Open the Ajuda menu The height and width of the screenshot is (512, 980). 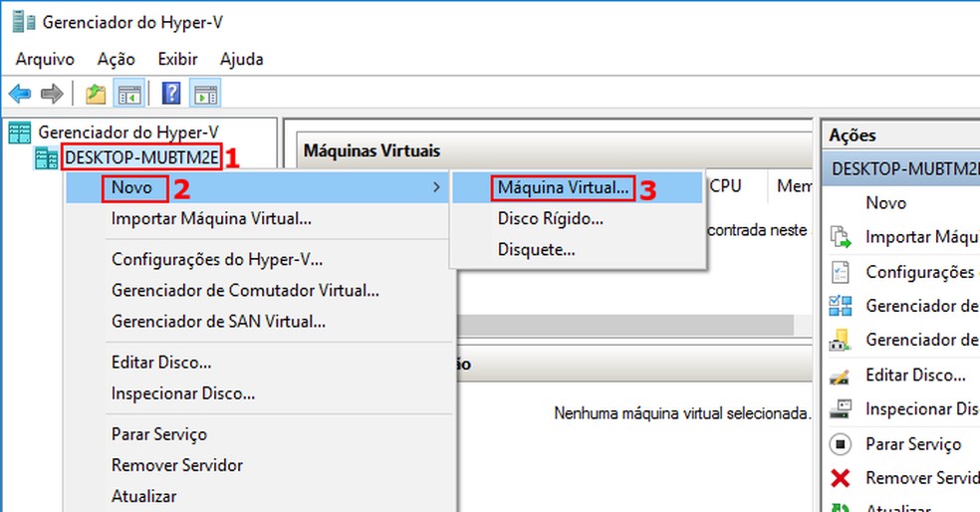(x=241, y=60)
